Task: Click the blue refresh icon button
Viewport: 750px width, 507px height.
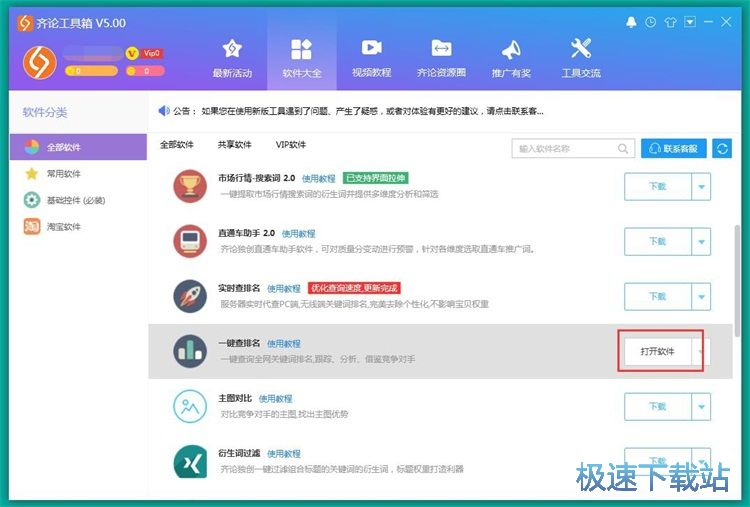Action: [x=722, y=148]
